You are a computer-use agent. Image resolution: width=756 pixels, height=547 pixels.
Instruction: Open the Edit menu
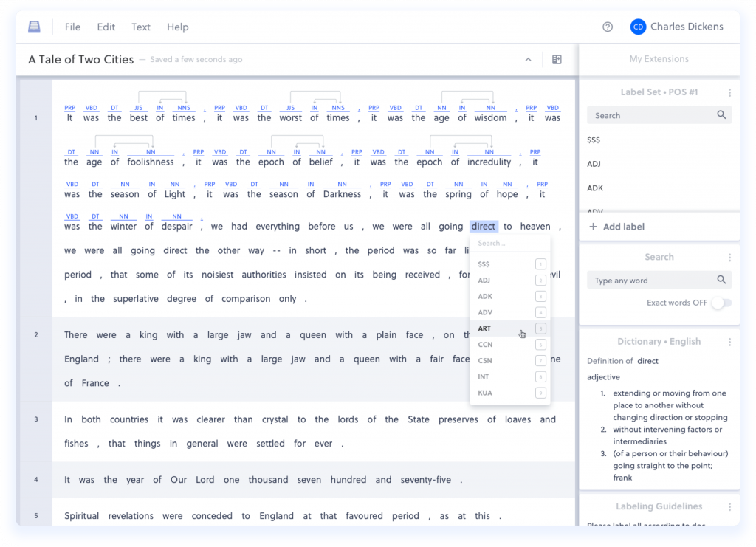tap(106, 27)
